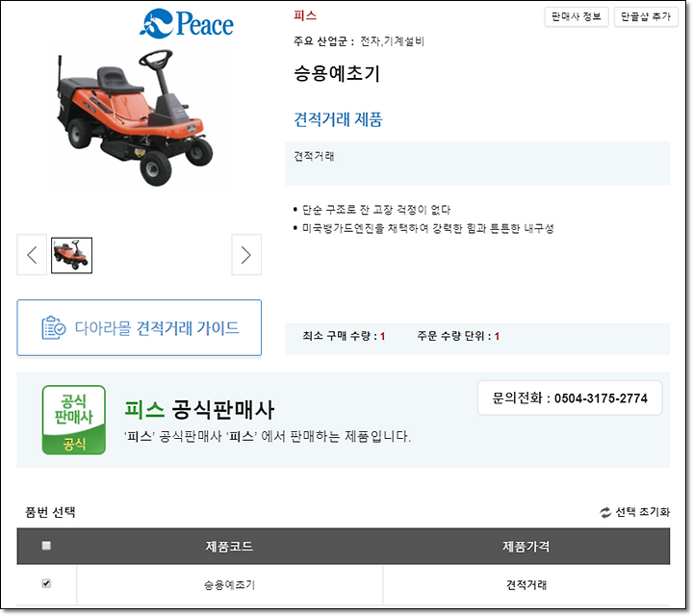Click 제품코드 column header
693x616 pixels.
[x=229, y=547]
